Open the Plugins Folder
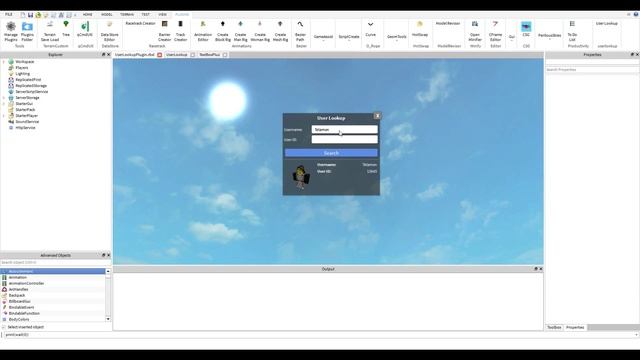Screen dimensions: 640x360 27,31
